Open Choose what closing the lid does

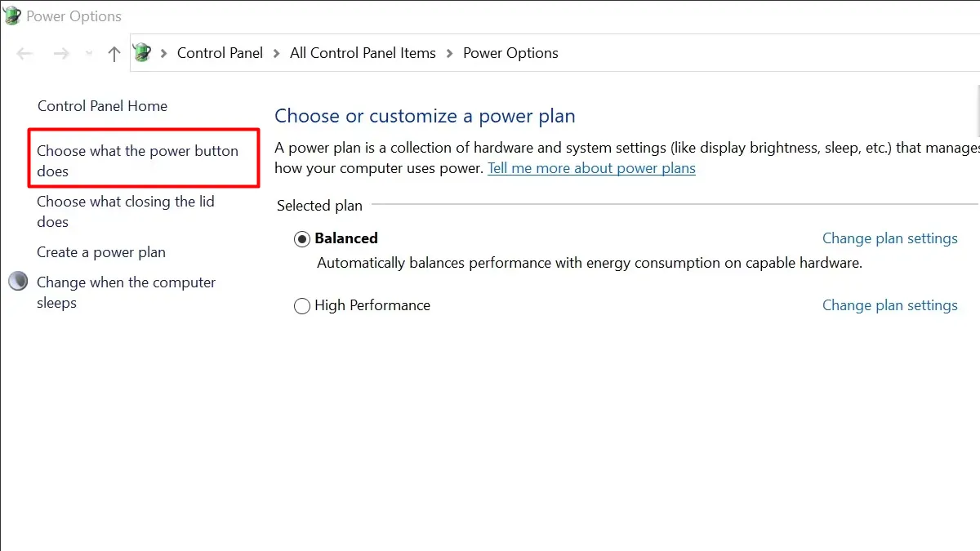click(125, 211)
